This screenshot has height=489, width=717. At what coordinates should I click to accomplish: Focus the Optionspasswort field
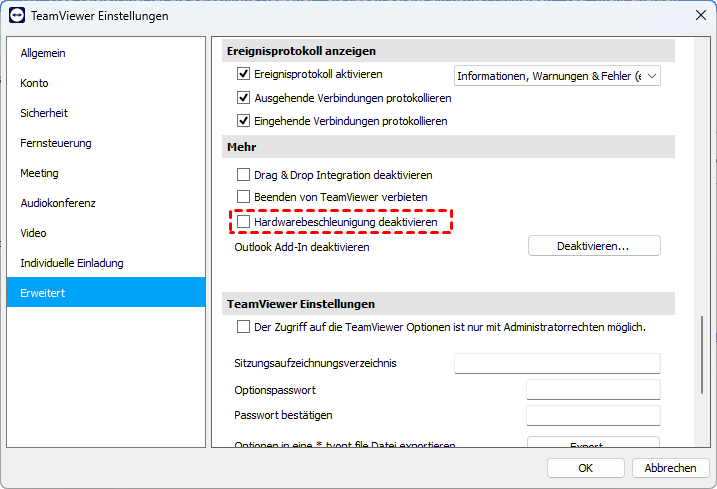click(593, 390)
